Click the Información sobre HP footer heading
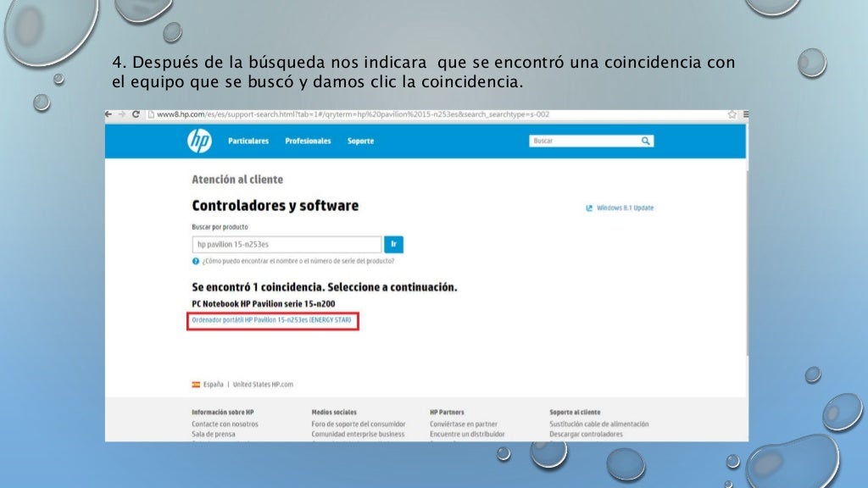Image resolution: width=868 pixels, height=488 pixels. click(223, 413)
